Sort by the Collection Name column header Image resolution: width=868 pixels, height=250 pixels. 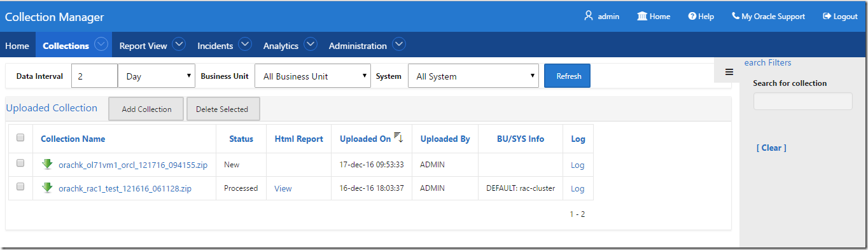click(x=73, y=139)
